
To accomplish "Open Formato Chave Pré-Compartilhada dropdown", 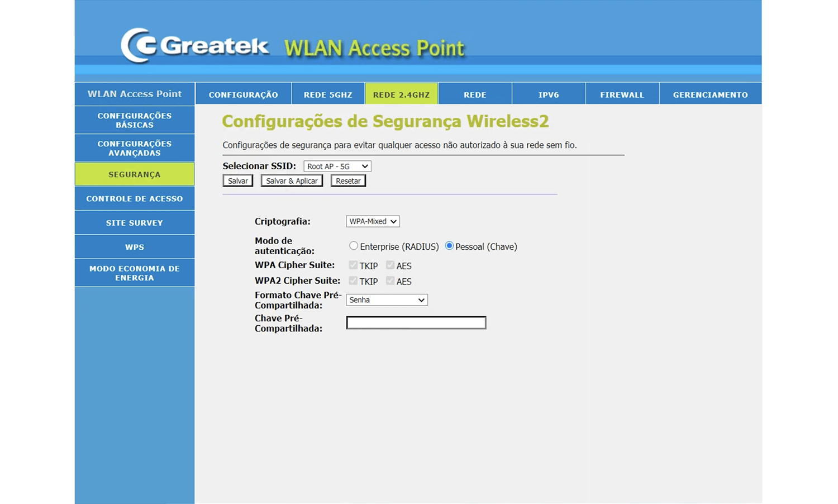I will [x=387, y=300].
